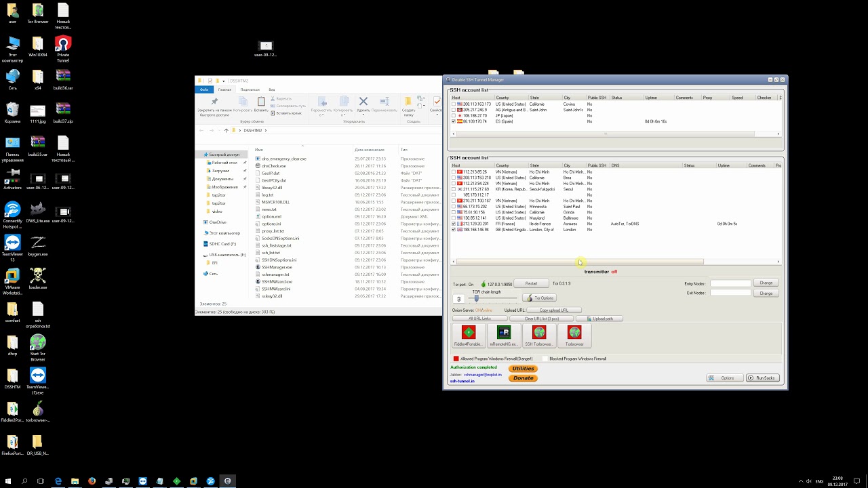Open OneDrive in Explorer navigation pane
Image resolution: width=868 pixels, height=488 pixels.
218,222
